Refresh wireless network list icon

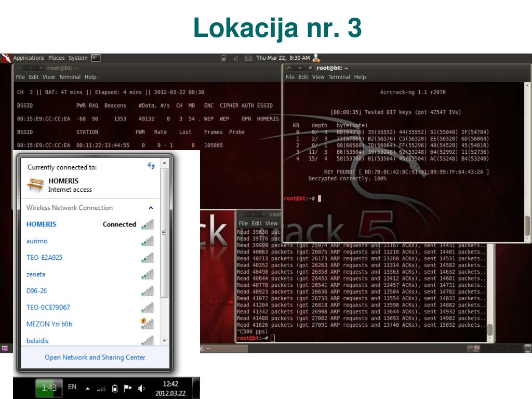pyautogui.click(x=151, y=166)
